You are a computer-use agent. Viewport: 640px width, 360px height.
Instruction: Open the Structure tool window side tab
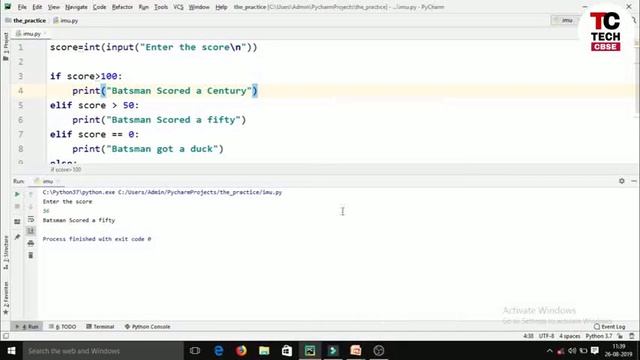[x=6, y=252]
